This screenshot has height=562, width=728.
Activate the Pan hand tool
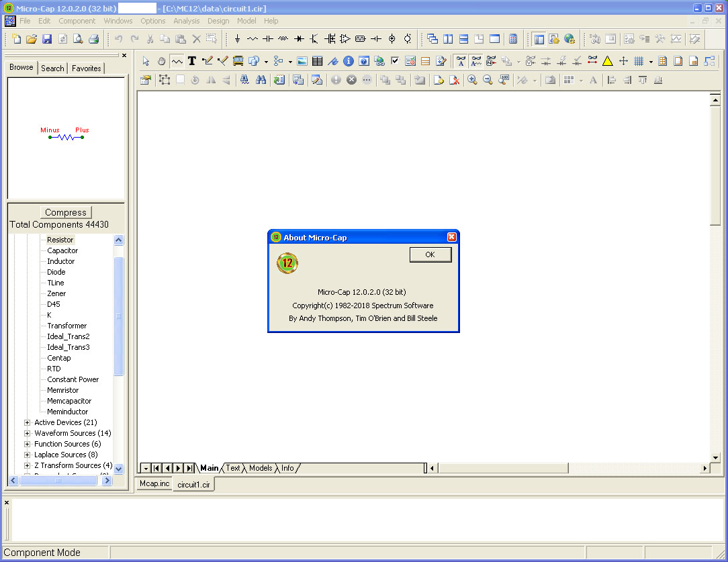(161, 61)
